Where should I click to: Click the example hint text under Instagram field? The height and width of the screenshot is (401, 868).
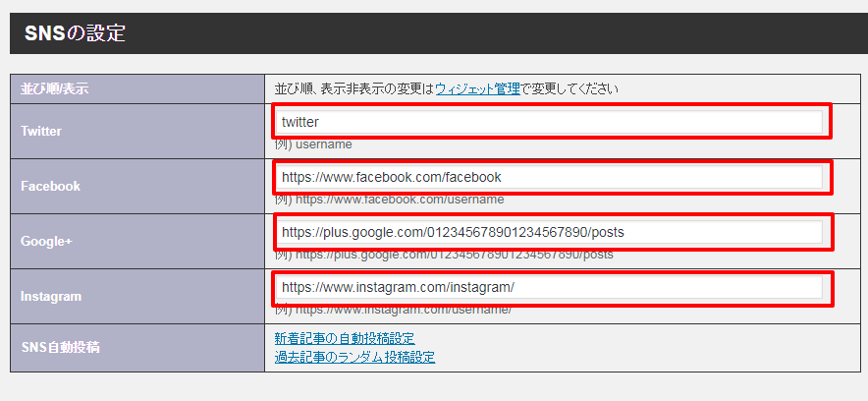(x=393, y=310)
